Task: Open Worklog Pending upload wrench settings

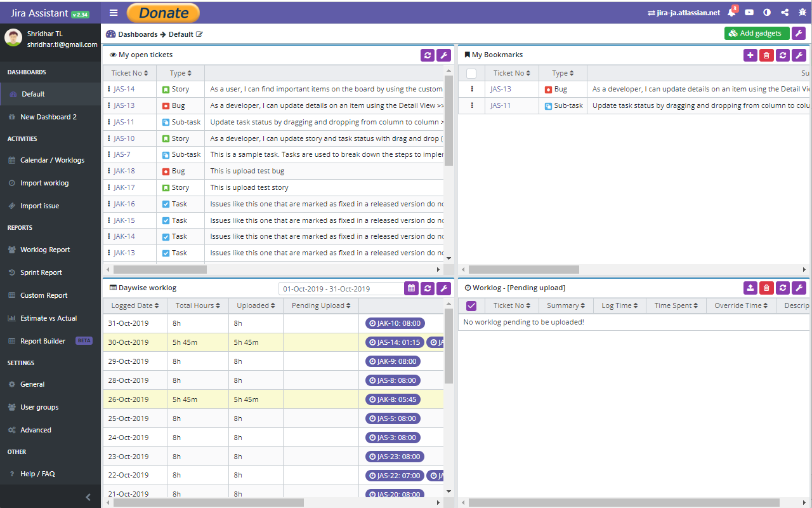Action: 799,288
